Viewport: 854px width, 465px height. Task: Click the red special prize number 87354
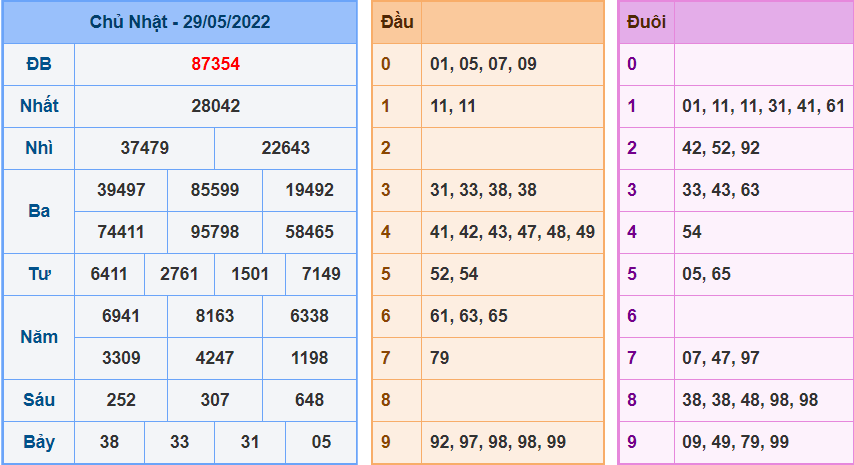coord(216,64)
